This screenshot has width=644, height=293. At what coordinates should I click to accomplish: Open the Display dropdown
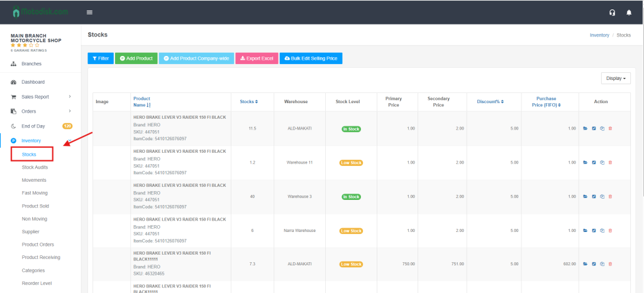(x=615, y=79)
